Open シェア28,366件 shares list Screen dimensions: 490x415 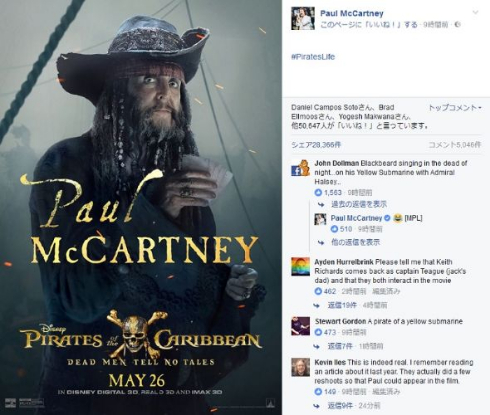[316, 145]
